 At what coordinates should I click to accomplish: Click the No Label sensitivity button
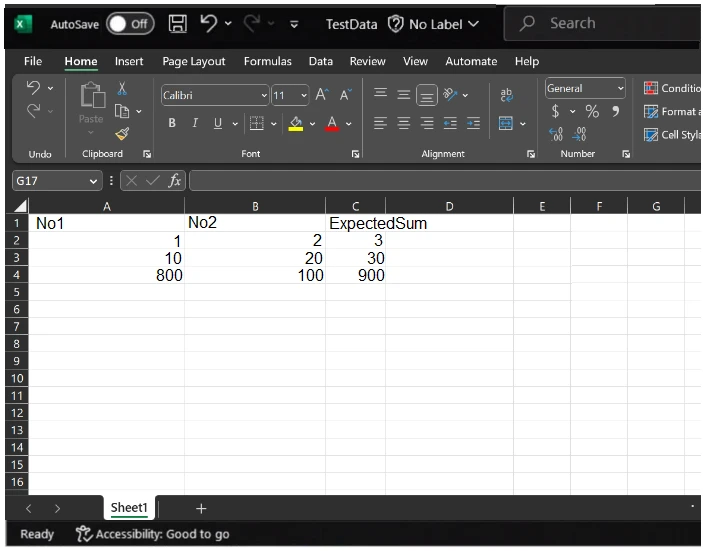pos(433,23)
